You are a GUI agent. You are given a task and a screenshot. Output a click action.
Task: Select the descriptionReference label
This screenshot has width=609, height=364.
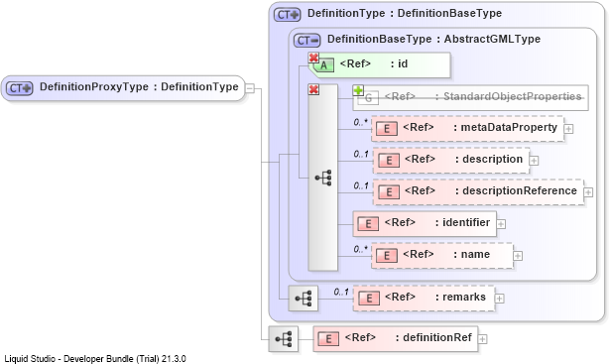click(x=520, y=190)
